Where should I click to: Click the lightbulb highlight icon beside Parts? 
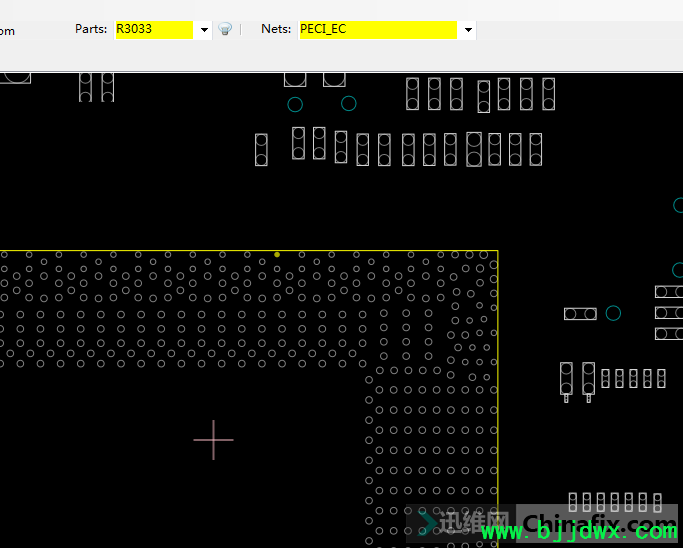pos(225,29)
